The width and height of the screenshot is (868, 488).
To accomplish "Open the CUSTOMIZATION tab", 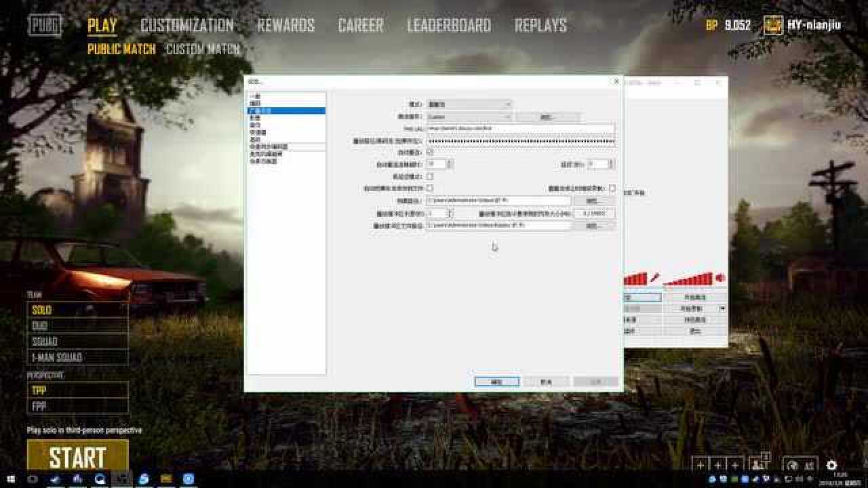I will (187, 26).
